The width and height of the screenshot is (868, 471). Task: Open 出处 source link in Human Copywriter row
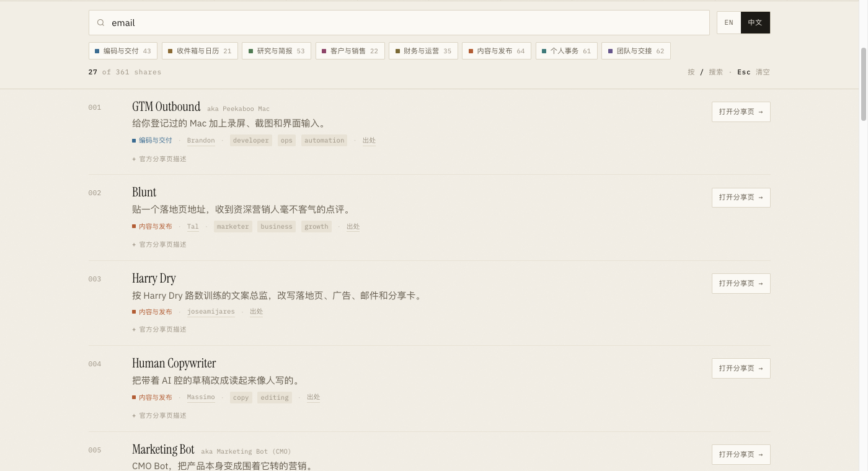313,397
